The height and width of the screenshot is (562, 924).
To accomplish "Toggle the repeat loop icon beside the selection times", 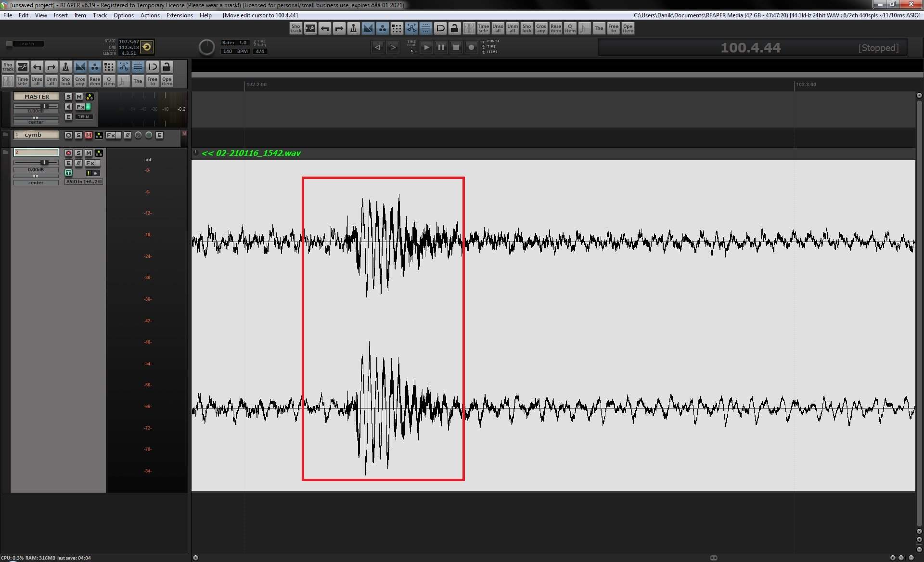I will pyautogui.click(x=147, y=47).
